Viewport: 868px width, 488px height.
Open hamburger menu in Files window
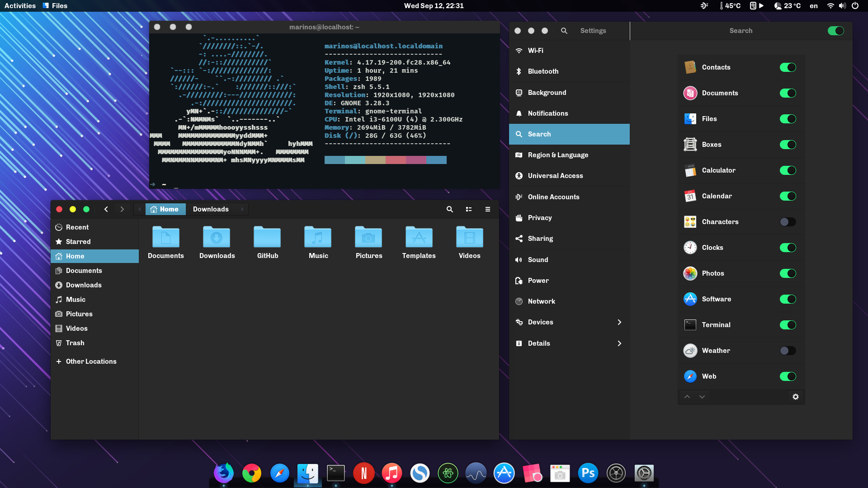[x=488, y=209]
